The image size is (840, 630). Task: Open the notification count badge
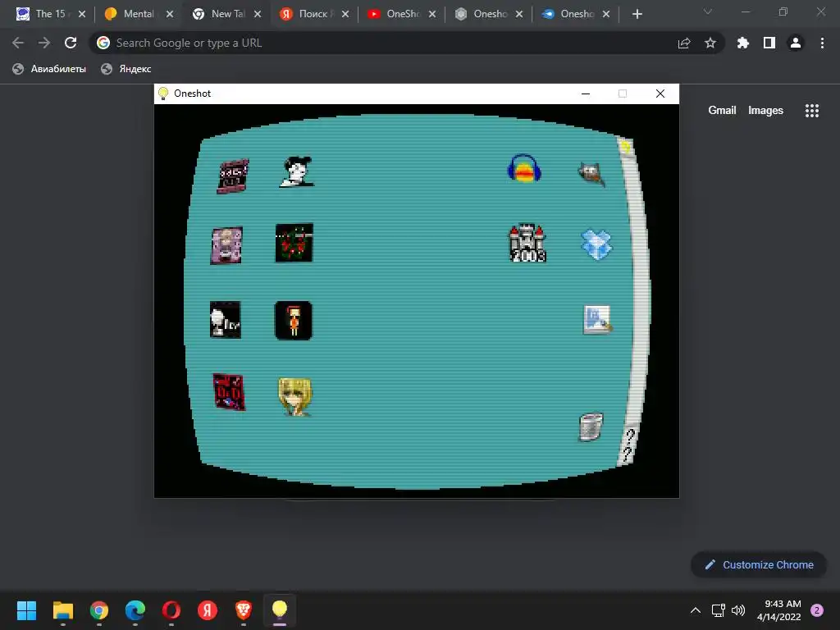pyautogui.click(x=817, y=610)
